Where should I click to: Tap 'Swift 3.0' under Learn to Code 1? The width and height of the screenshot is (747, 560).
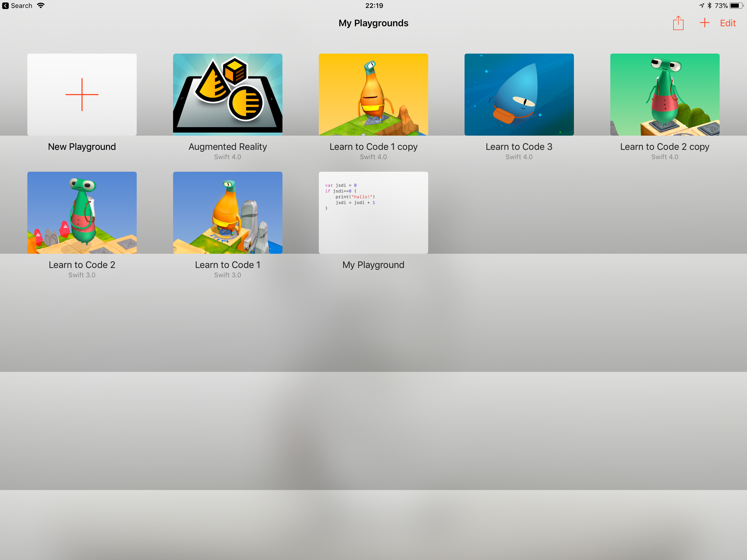pos(227,275)
